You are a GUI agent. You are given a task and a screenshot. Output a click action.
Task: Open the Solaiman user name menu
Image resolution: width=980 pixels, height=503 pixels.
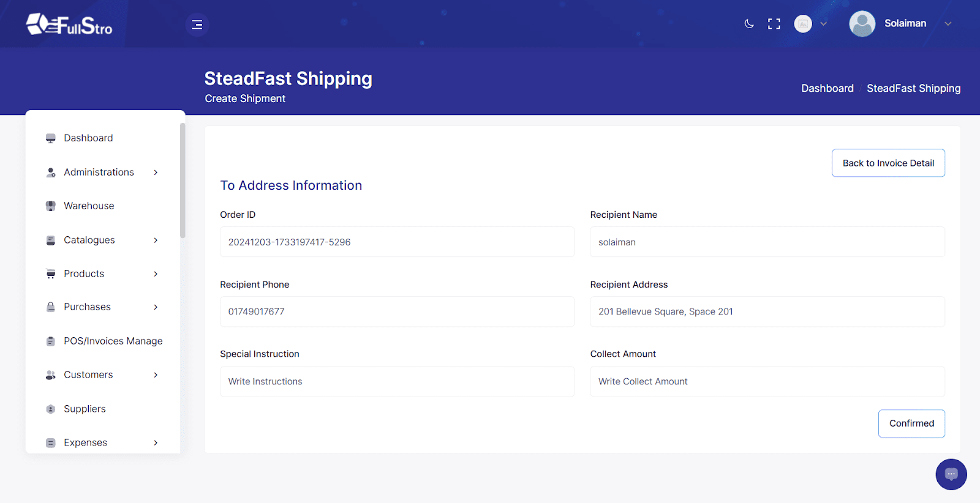(905, 23)
